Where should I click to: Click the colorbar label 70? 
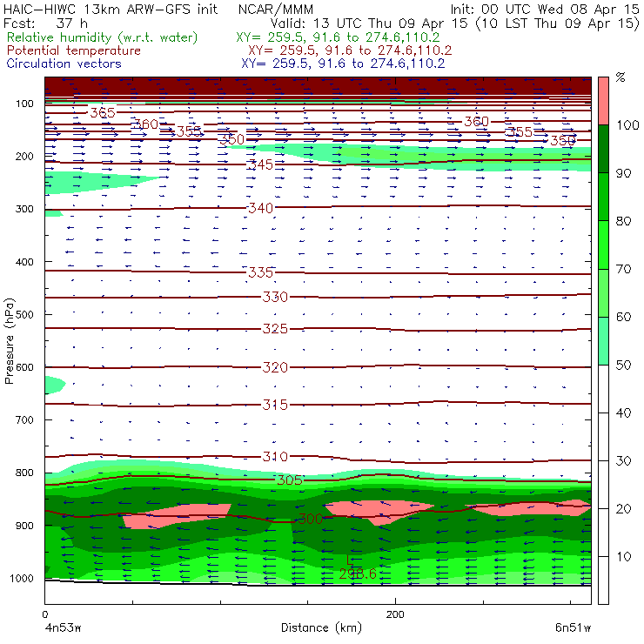click(623, 269)
